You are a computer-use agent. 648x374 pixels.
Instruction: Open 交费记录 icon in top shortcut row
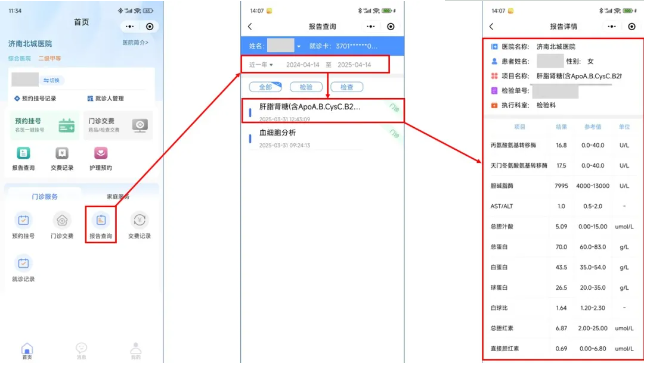[62, 159]
